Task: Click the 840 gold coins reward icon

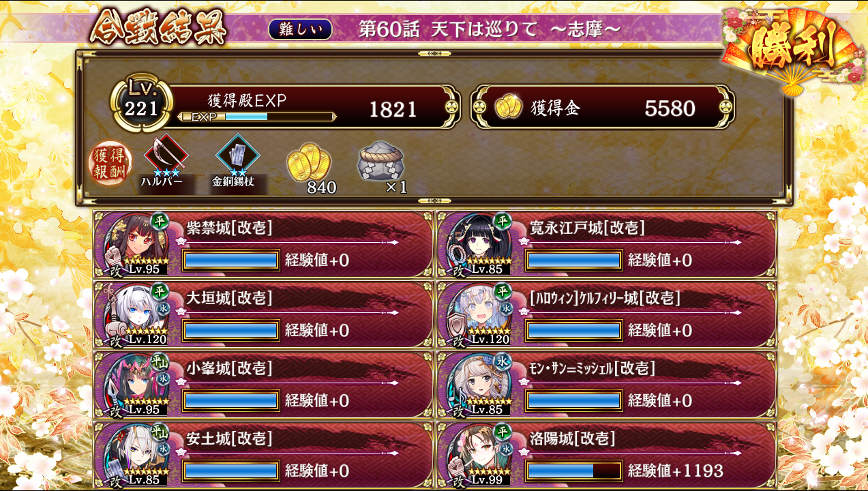Action: click(x=305, y=161)
